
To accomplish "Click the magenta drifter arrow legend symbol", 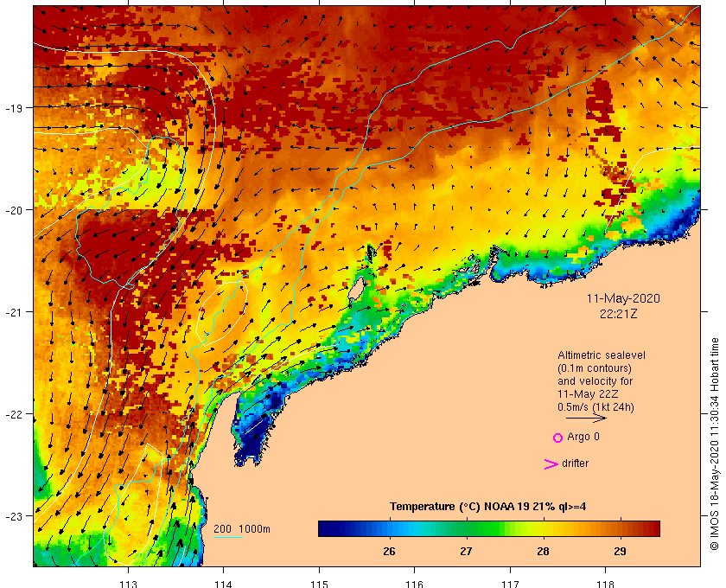I will pos(551,463).
